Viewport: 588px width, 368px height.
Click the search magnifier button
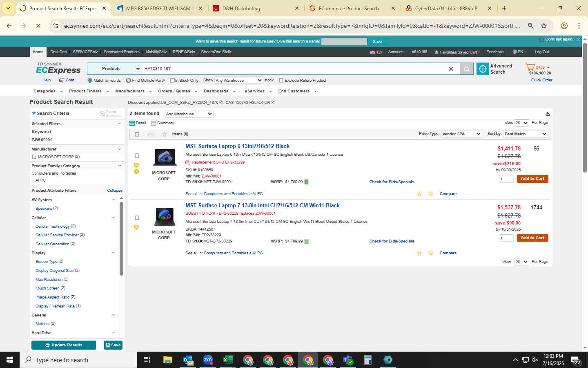467,69
